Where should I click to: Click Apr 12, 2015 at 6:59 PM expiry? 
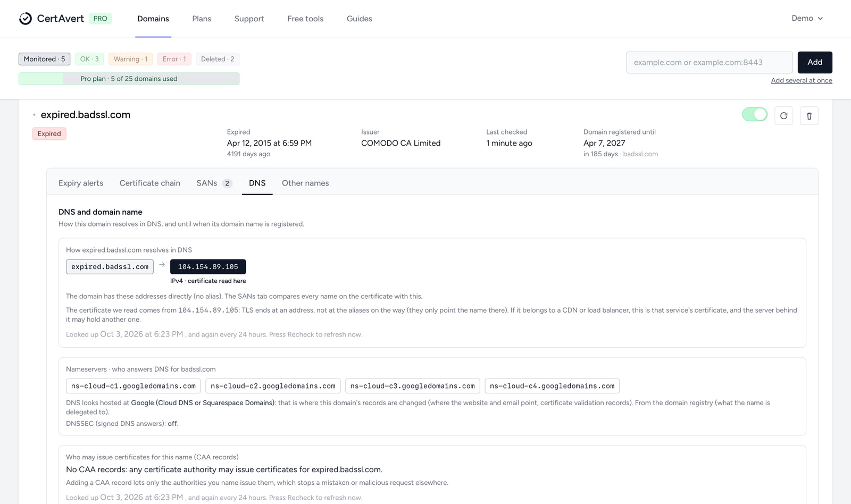tap(269, 143)
